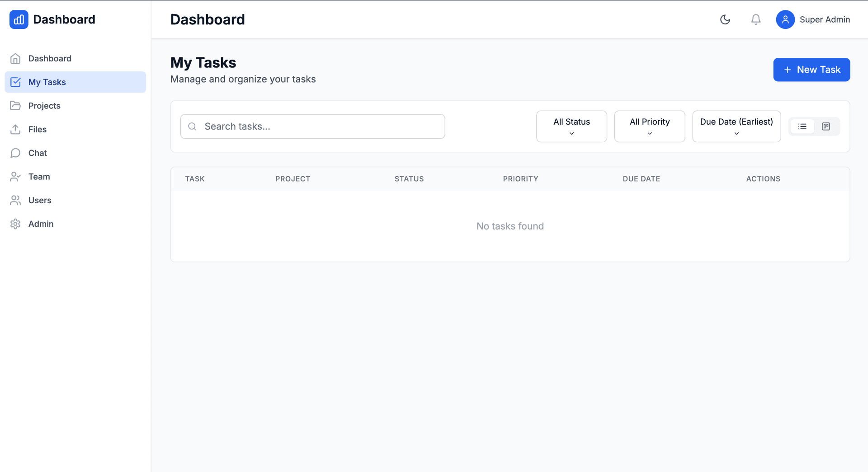
Task: Enable list view layout
Action: pos(802,126)
